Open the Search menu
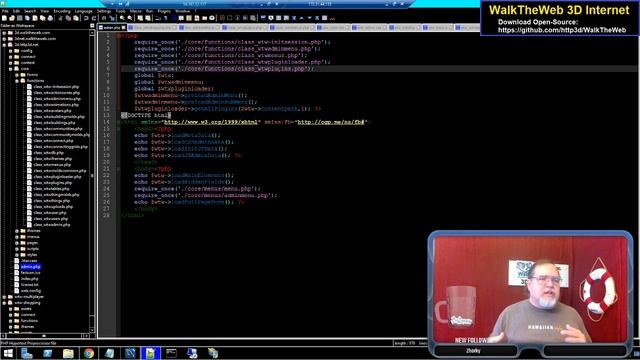The height and width of the screenshot is (360, 640). pyautogui.click(x=30, y=11)
